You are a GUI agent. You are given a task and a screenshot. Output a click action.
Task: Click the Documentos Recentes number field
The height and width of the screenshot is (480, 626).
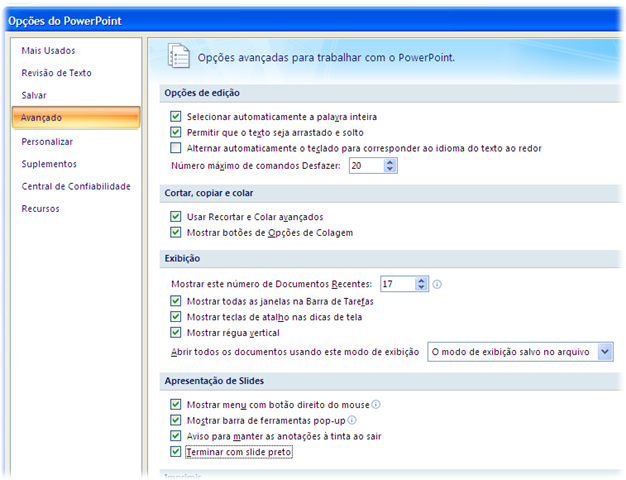398,284
